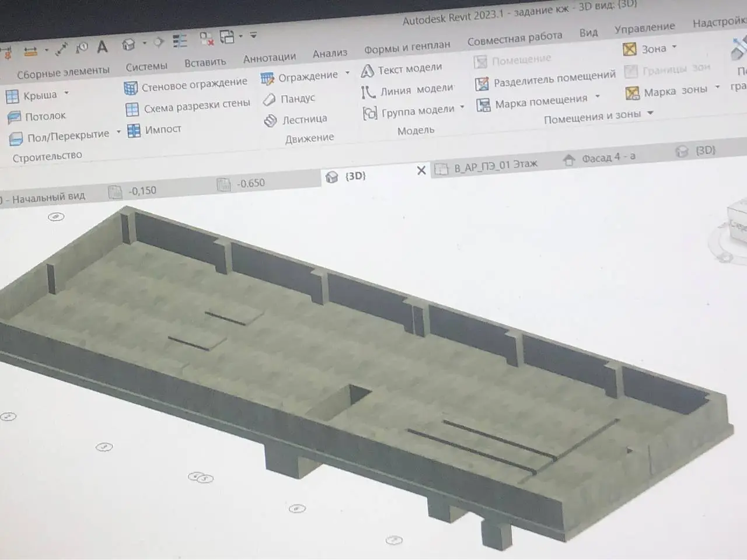
Task: Expand the Группа модели dropdown arrow
Action: (x=462, y=107)
